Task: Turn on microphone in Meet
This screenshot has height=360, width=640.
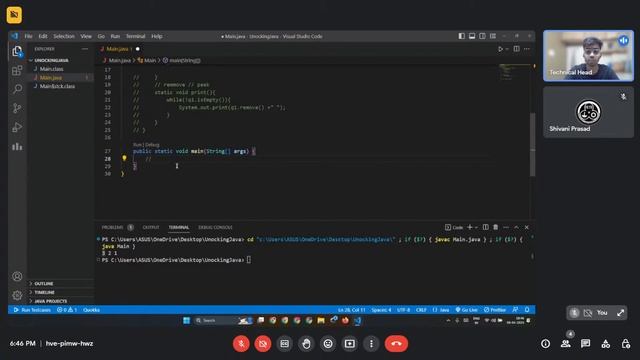Action: 241,344
